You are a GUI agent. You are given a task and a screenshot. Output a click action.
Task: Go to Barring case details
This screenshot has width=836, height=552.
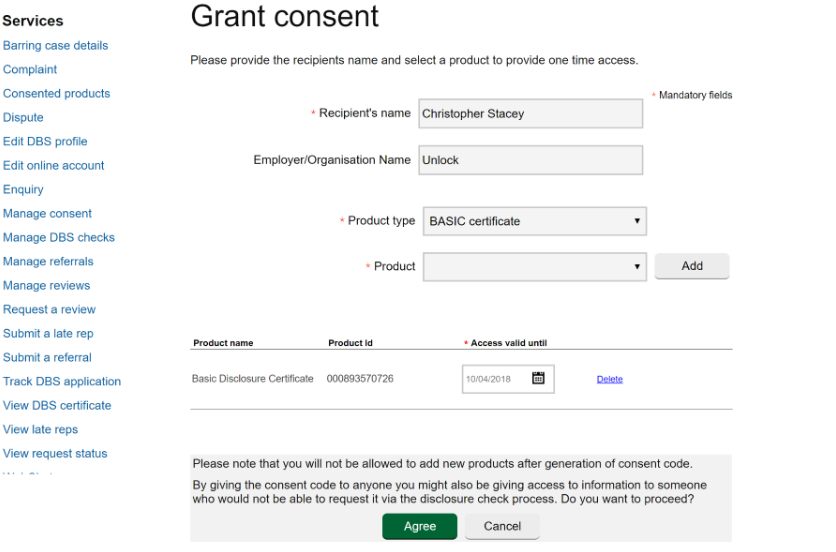coord(55,45)
